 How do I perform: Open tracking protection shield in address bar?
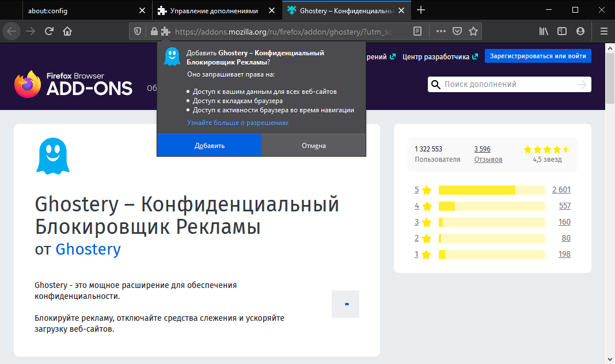point(138,31)
